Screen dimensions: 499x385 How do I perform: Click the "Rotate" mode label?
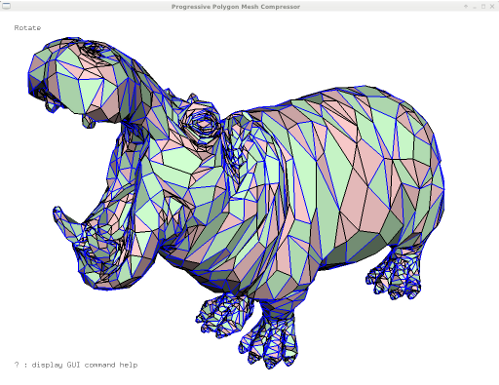[28, 28]
